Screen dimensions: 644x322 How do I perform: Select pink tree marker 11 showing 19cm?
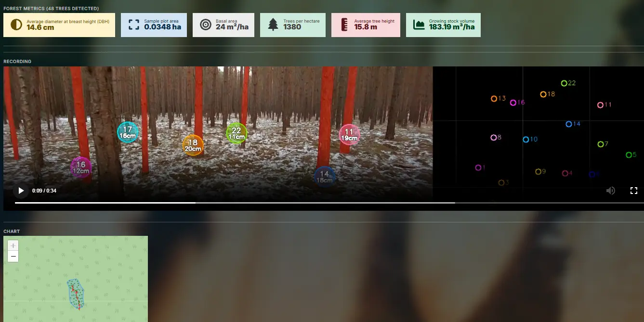click(x=349, y=134)
